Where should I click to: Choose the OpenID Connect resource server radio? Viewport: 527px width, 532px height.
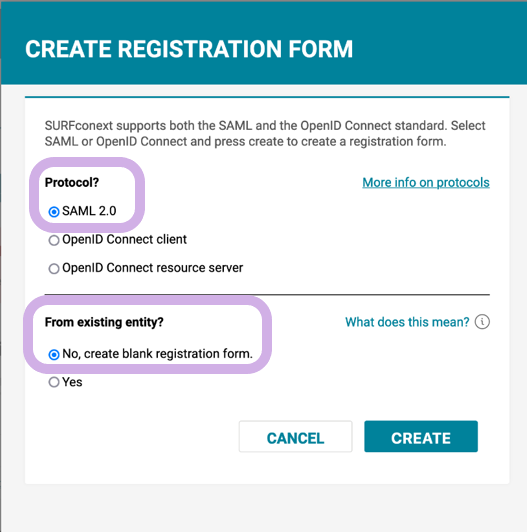point(54,268)
